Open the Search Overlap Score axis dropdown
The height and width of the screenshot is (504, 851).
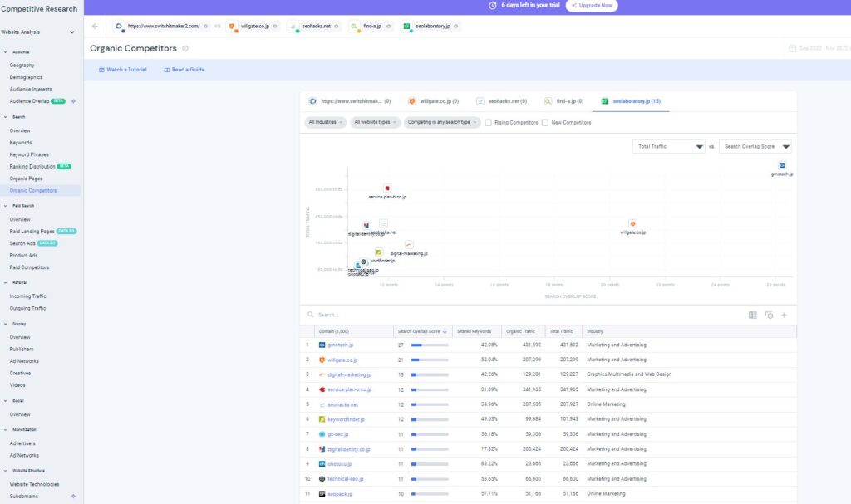tap(755, 146)
